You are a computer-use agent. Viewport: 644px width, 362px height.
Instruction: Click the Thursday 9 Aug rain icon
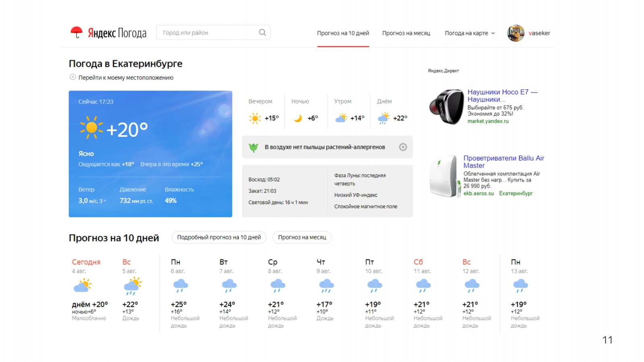(326, 286)
